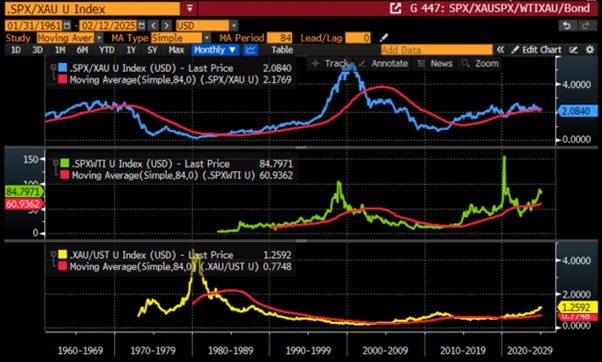Click the .XAU/UST U Index Last Price legend
This screenshot has width=602, height=362.
pos(151,255)
